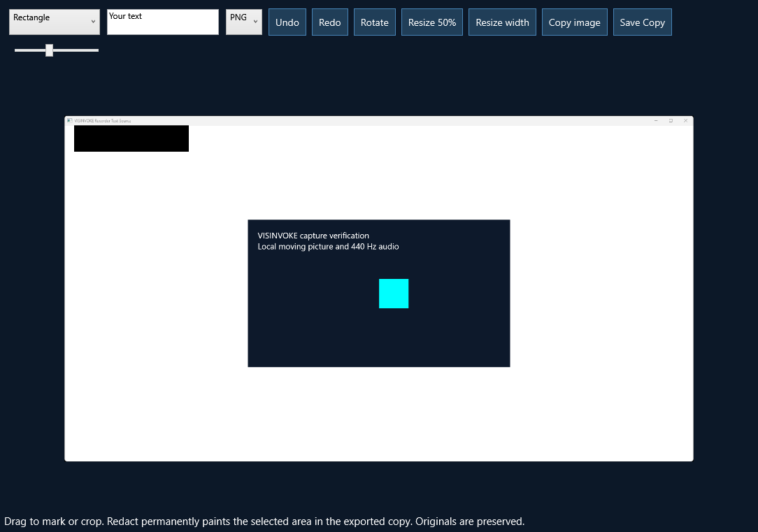758x532 pixels.
Task: Click the black redaction rectangle in the image
Action: [x=131, y=138]
